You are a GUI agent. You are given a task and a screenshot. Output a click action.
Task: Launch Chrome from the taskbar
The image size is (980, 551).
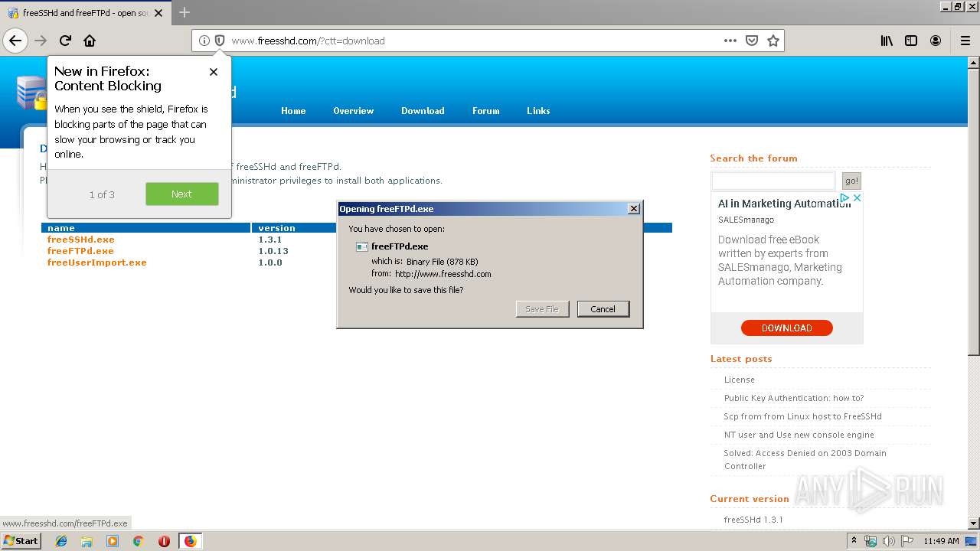coord(139,541)
